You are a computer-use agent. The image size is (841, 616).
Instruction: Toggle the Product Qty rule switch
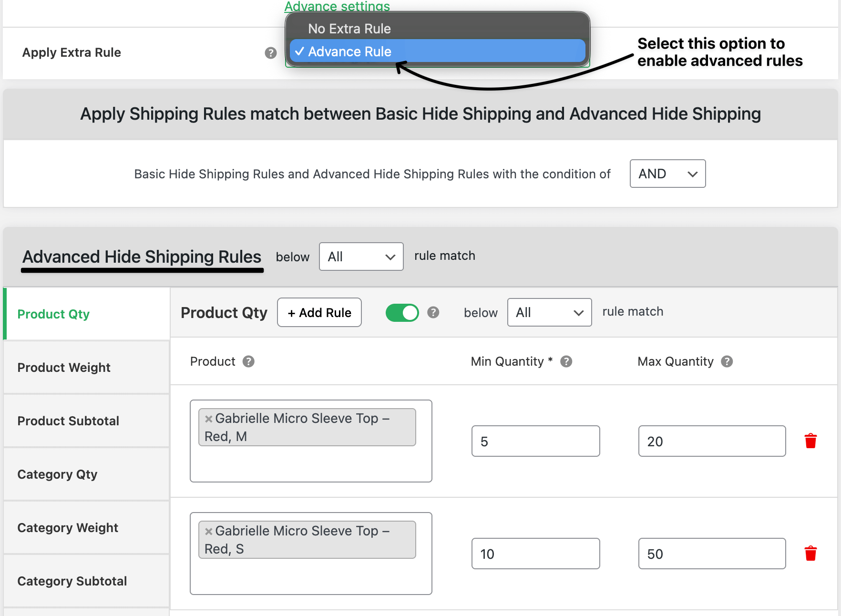point(402,313)
